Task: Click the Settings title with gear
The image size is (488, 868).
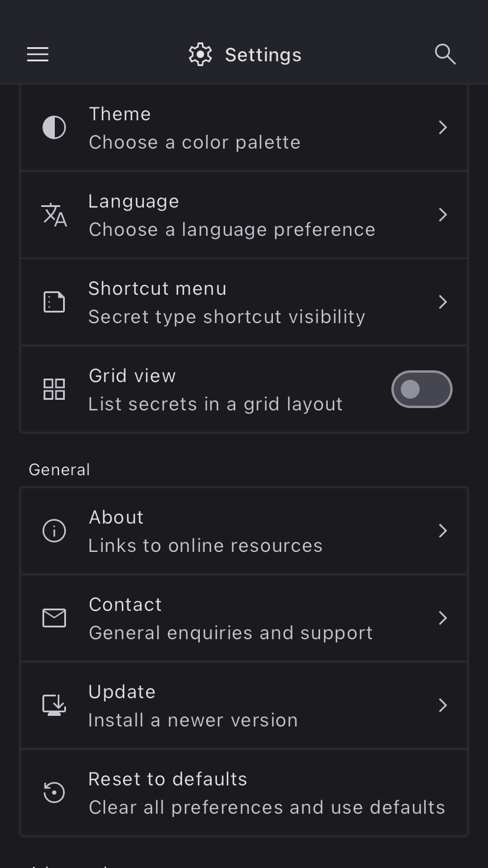Action: [245, 55]
